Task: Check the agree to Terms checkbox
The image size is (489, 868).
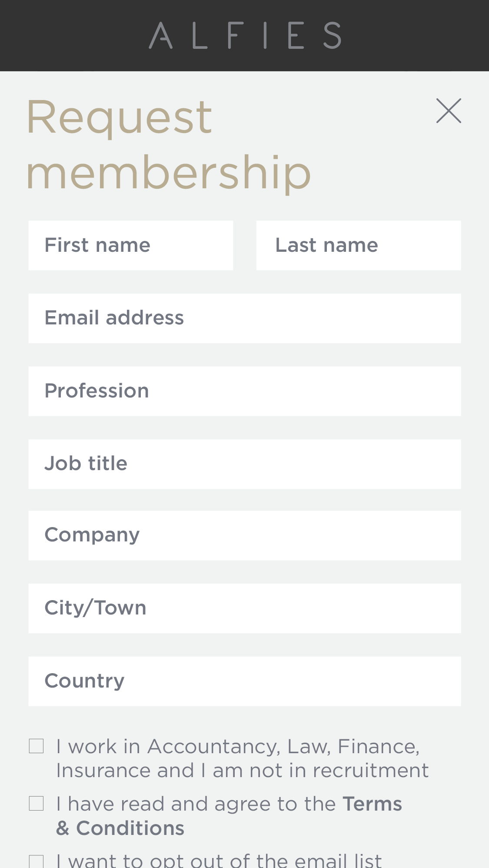Action: (36, 804)
